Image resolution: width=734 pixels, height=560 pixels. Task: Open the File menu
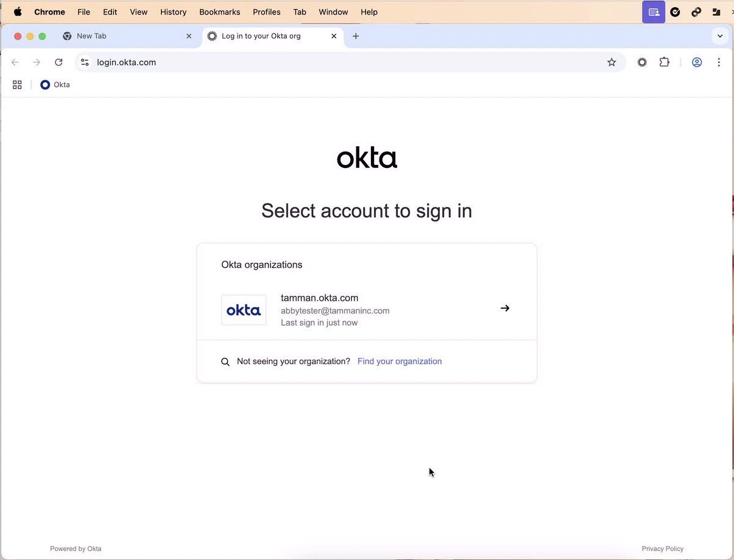click(x=84, y=12)
